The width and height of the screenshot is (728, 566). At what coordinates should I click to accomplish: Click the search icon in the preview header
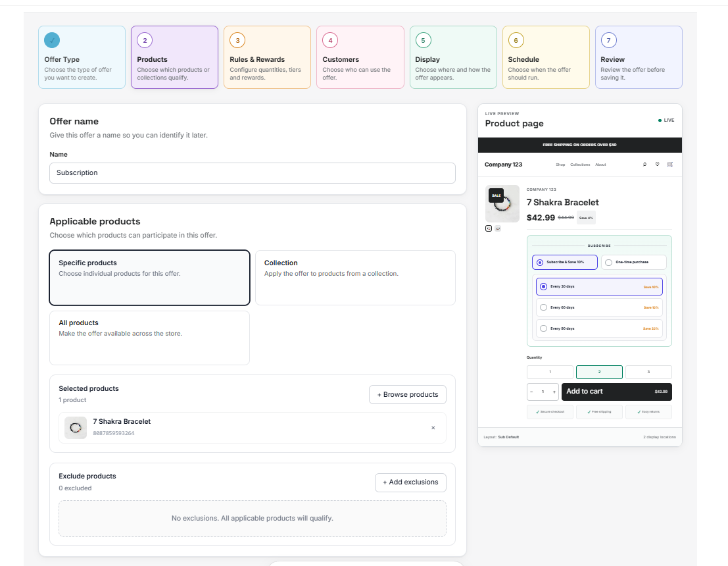point(644,165)
